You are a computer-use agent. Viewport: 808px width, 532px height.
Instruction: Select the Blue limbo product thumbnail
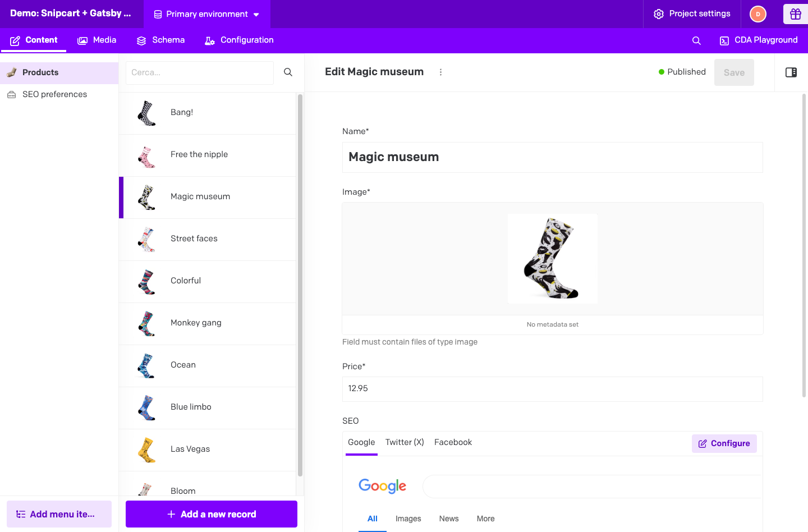(146, 407)
